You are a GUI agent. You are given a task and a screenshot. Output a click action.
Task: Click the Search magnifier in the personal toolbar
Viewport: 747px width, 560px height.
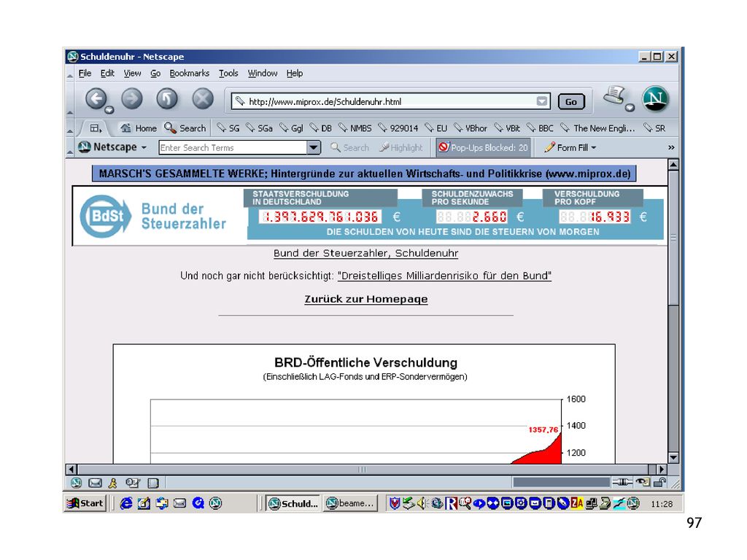pyautogui.click(x=185, y=128)
